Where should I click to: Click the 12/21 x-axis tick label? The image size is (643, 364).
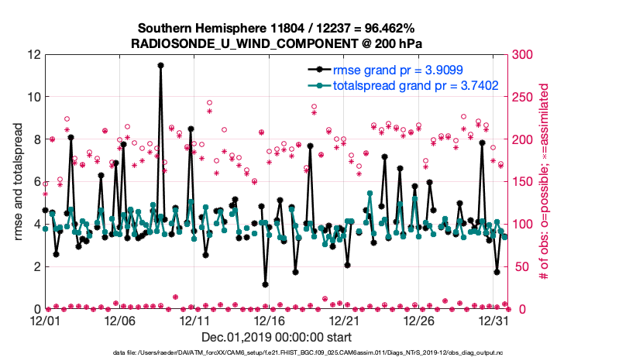[344, 321]
